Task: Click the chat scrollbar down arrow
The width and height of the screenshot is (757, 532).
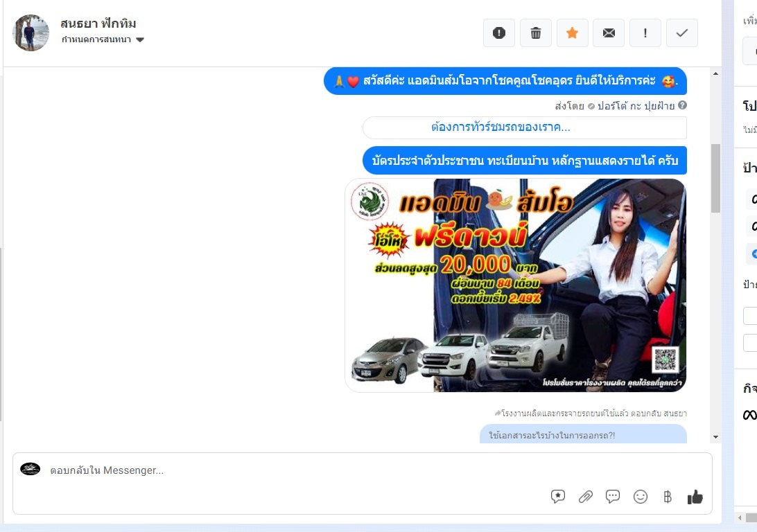Action: (x=715, y=437)
